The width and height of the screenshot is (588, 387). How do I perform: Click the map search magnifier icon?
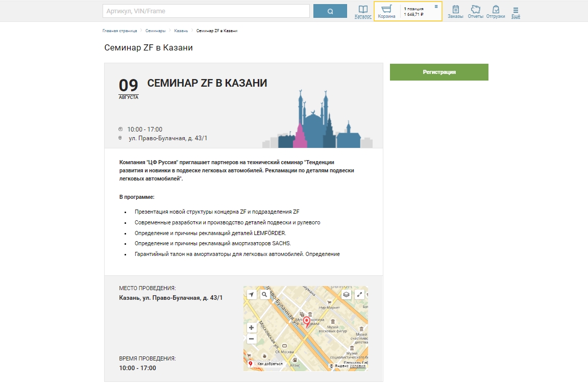click(264, 295)
